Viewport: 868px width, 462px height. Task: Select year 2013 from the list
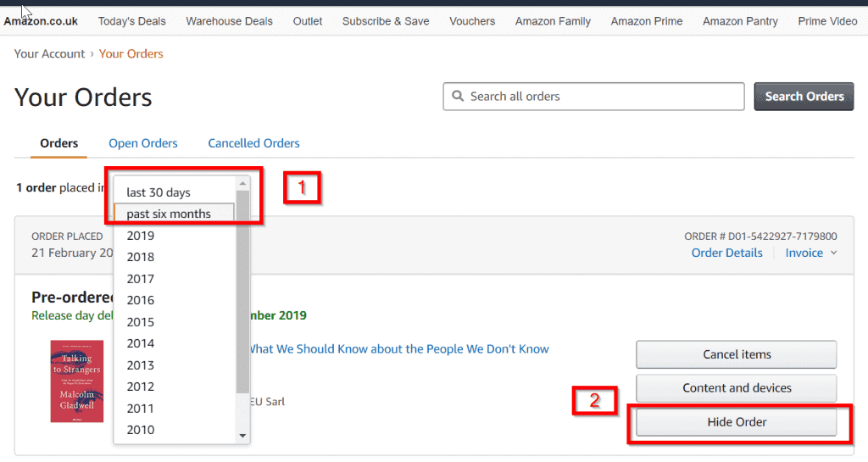coord(141,365)
